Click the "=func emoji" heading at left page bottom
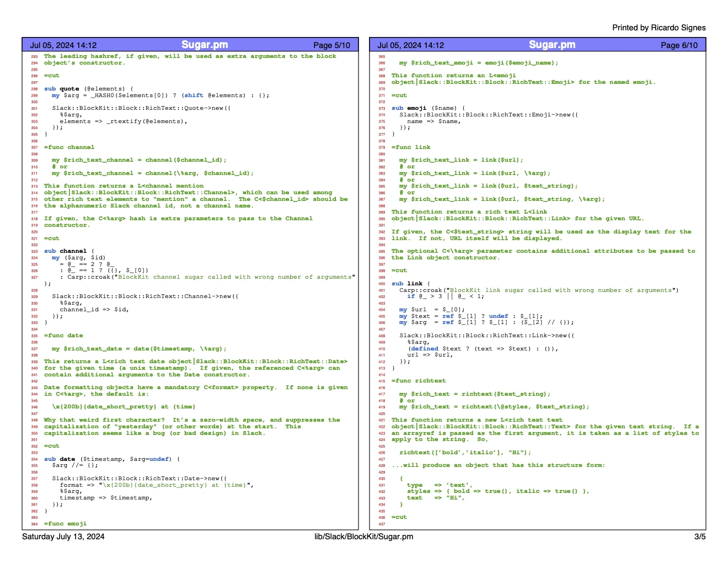The height and width of the screenshot is (563, 728). click(x=66, y=523)
